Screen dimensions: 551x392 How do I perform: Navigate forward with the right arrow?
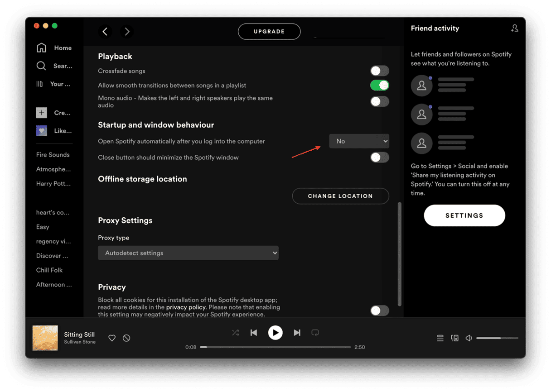pyautogui.click(x=127, y=31)
